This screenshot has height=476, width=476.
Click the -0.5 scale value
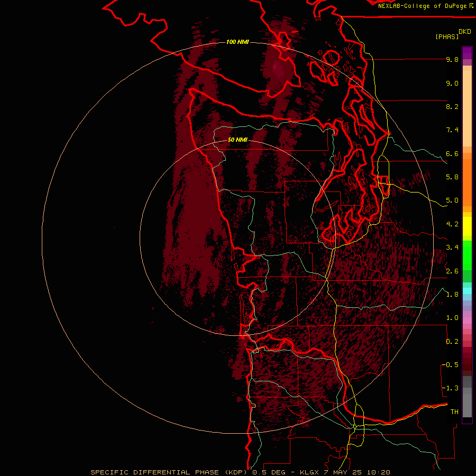click(451, 365)
